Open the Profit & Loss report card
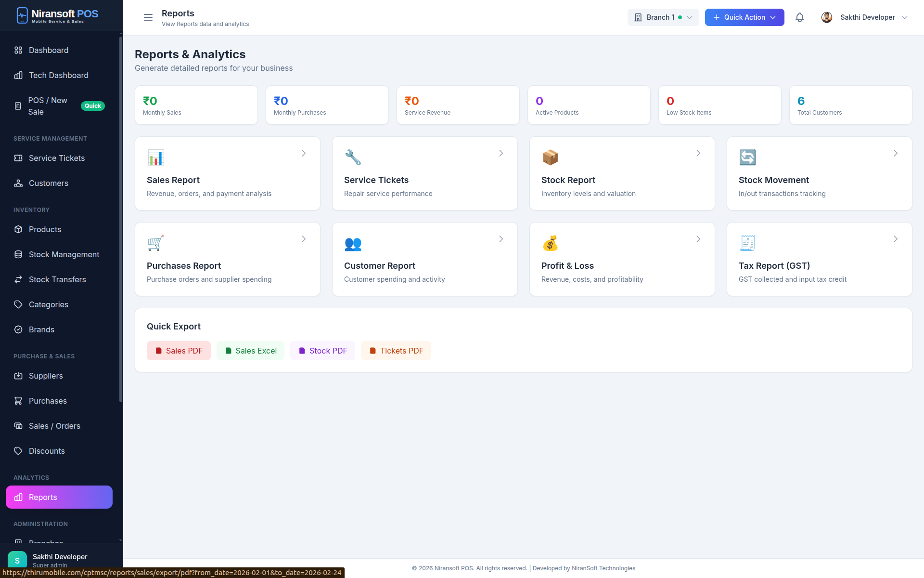Viewport: 924px width, 578px height. point(622,259)
